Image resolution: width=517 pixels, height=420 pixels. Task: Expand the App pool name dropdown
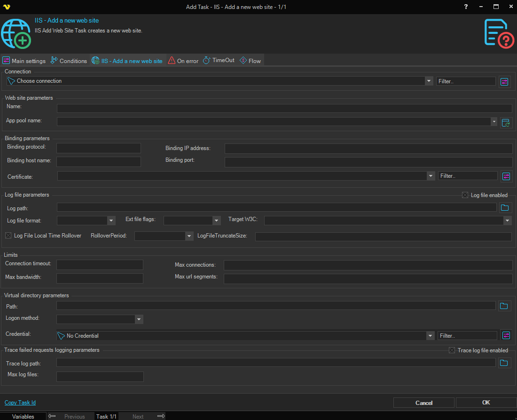tap(494, 121)
